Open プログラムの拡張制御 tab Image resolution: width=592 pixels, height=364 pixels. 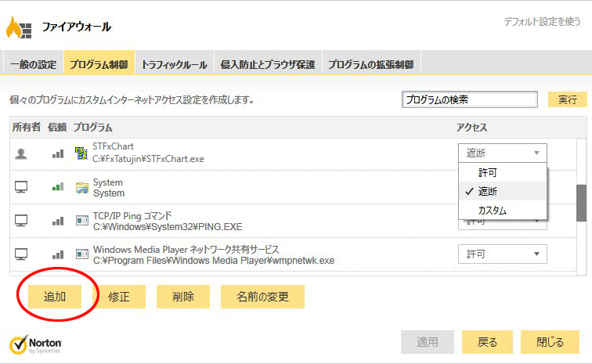(x=371, y=64)
